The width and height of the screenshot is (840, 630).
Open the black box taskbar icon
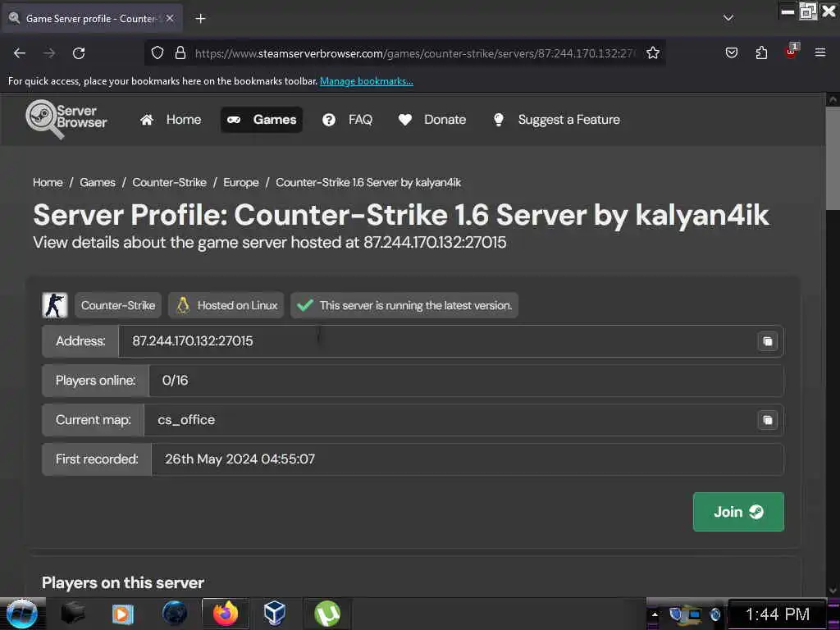click(x=73, y=614)
